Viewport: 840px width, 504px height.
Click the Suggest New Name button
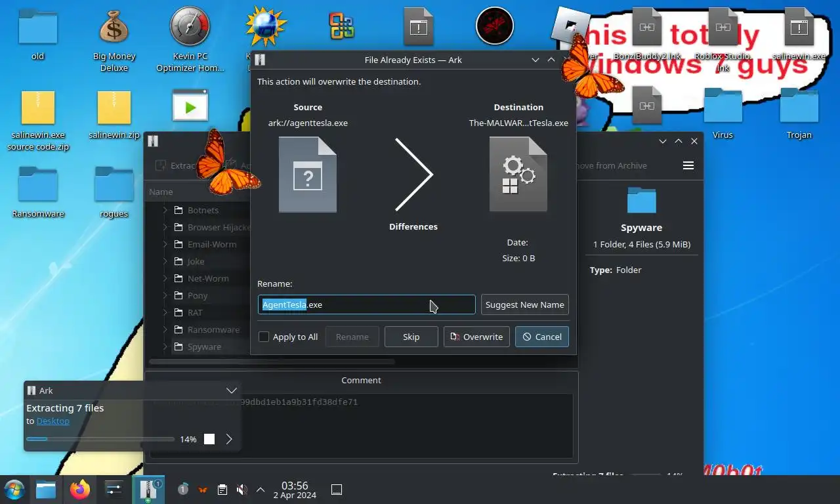[x=525, y=304]
